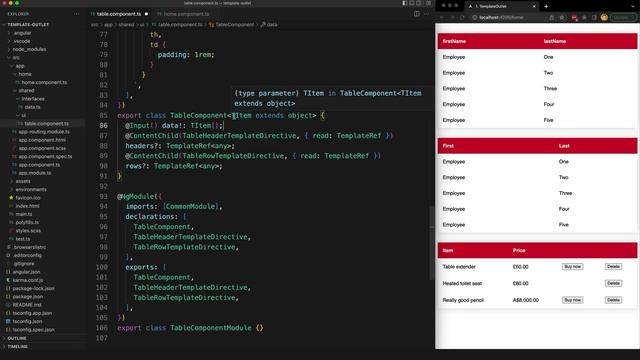The width and height of the screenshot is (640, 360).
Task: Open app.module.ts file
Action: click(x=34, y=173)
